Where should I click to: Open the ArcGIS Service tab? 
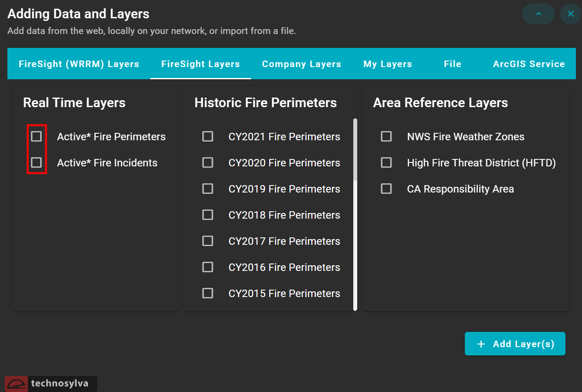(528, 64)
